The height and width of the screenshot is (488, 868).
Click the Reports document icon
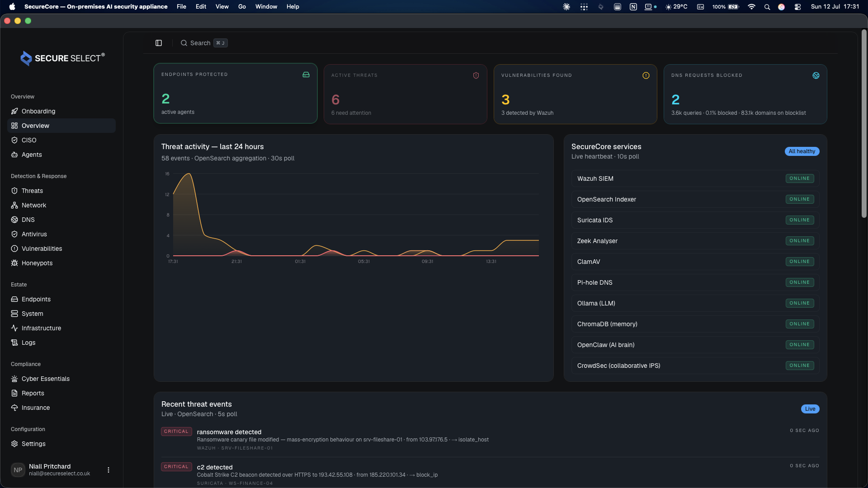[x=14, y=393]
